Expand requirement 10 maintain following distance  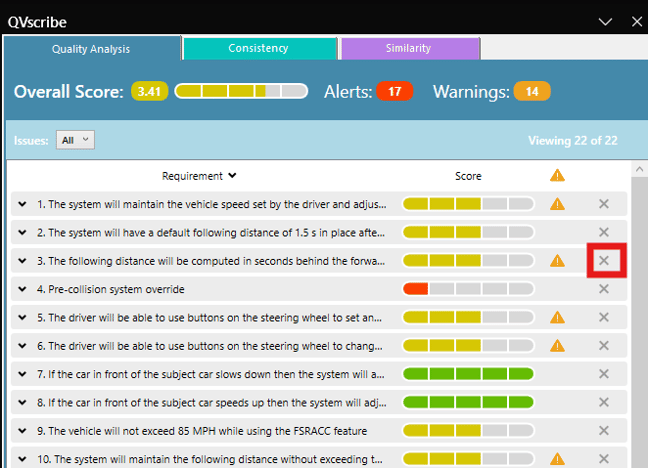[x=22, y=459]
